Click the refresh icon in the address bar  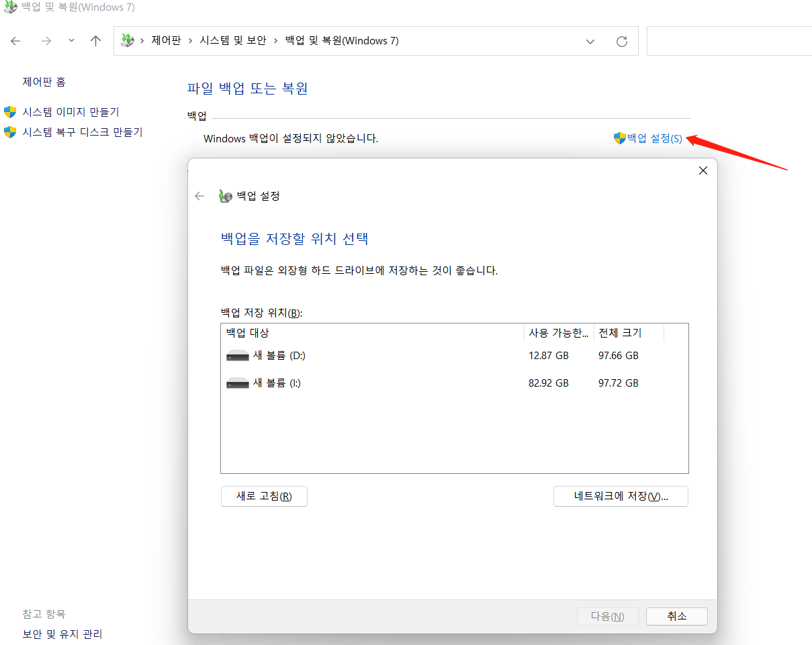click(621, 40)
